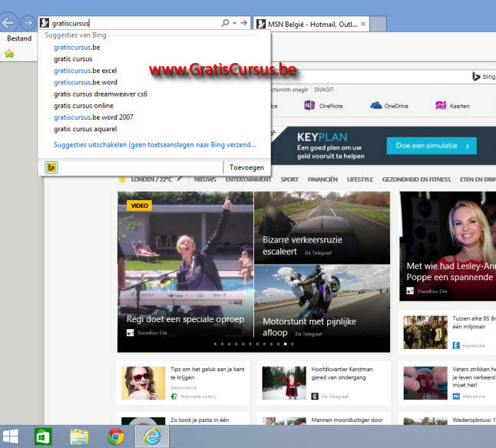Click the Go arrow in address bar

pos(243,23)
